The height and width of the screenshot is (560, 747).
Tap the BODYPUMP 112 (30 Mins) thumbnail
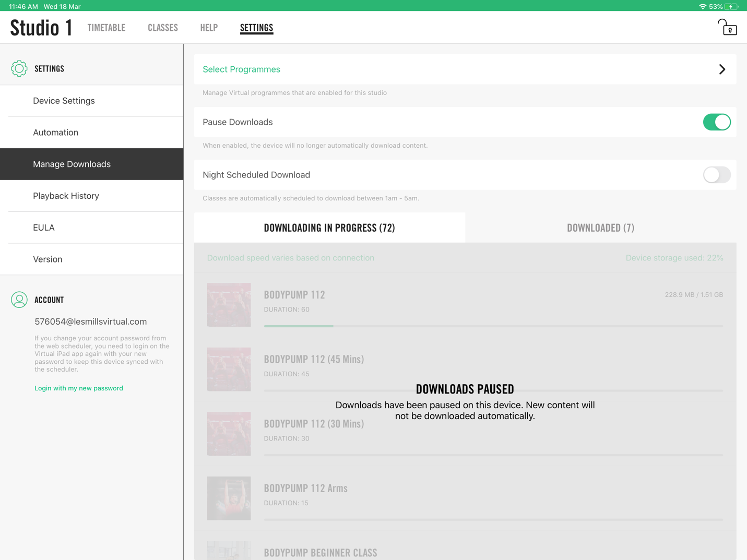point(229,434)
